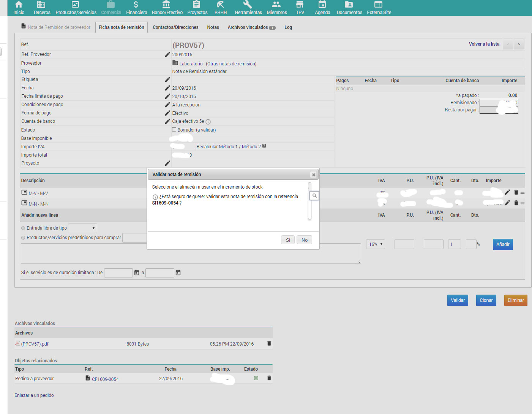Viewport: 532px width, 414px height.
Task: Remove the linked order CF1609-0054
Action: coord(269,378)
